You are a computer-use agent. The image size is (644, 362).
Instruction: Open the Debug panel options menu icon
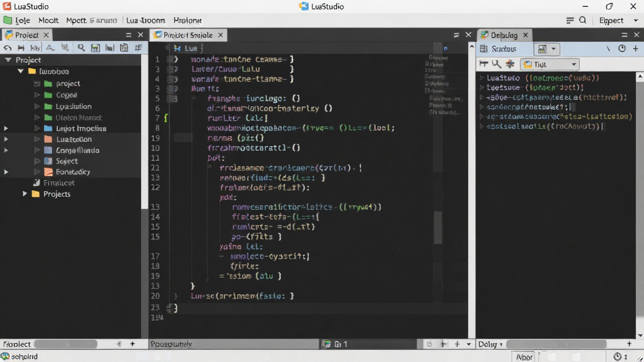[625, 35]
